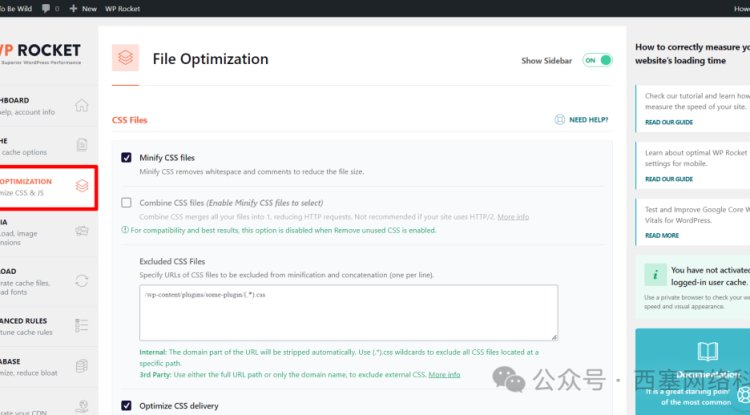Click the Need Help? button

tap(581, 120)
